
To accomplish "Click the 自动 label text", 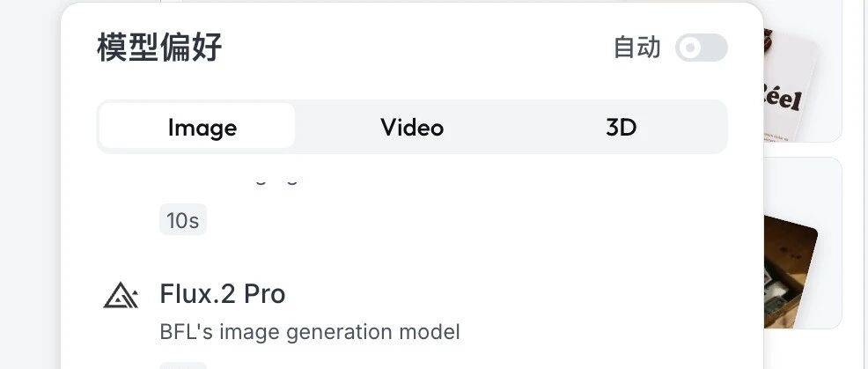I will pos(637,48).
